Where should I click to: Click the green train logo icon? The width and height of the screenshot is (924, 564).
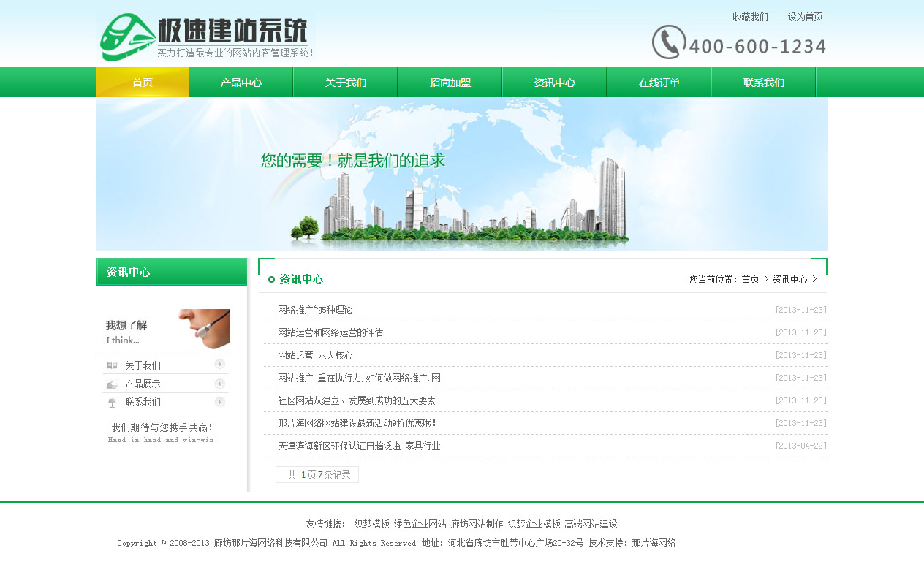tap(127, 37)
